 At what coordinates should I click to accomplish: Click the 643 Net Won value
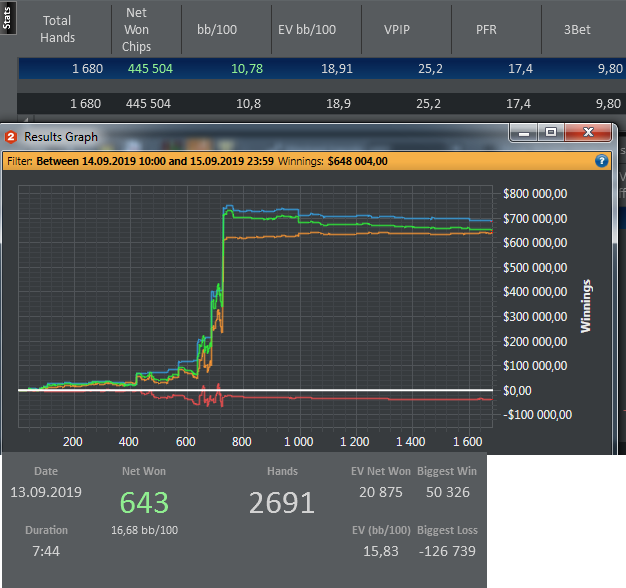point(144,503)
